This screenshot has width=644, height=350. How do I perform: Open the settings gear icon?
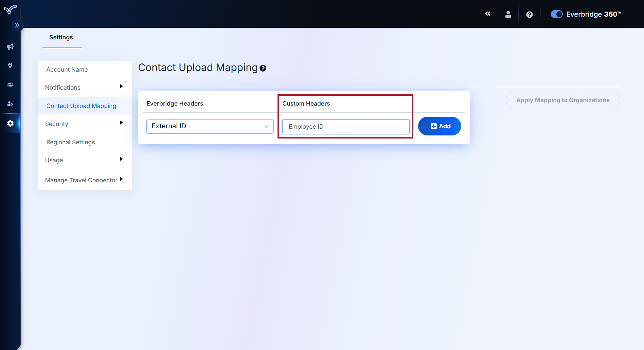(x=10, y=123)
